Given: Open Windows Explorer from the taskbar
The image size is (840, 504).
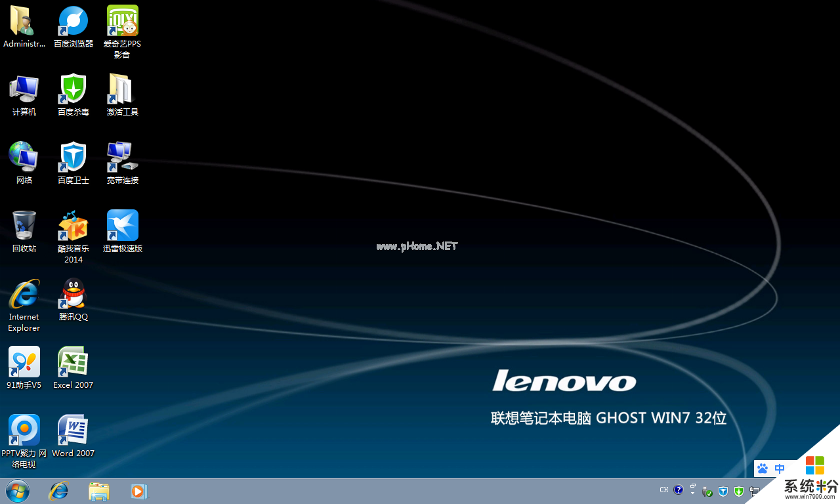Looking at the screenshot, I should (99, 491).
